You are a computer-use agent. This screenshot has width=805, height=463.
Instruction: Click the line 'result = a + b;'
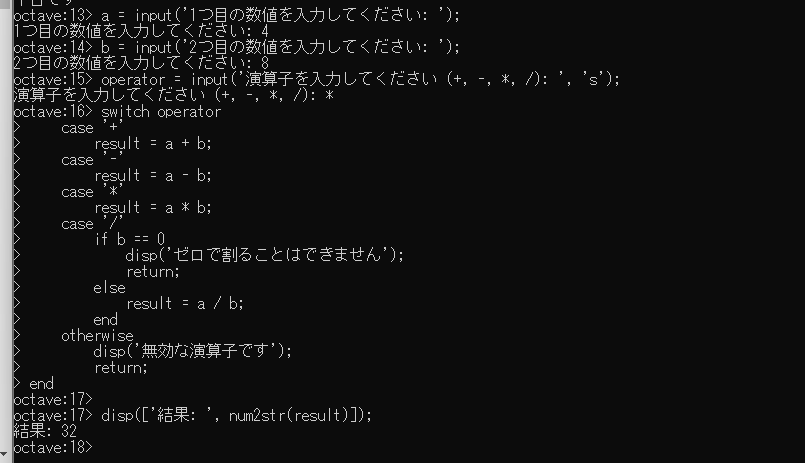153,144
